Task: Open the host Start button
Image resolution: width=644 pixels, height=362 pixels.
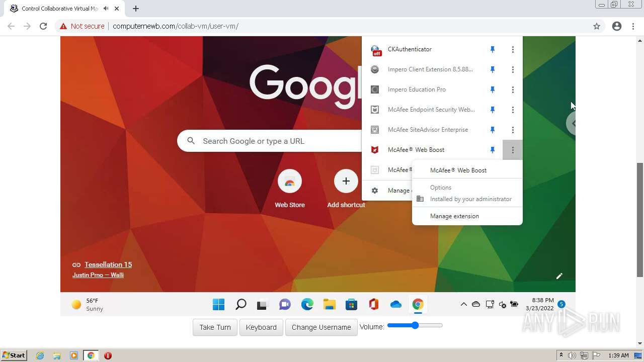Action: 14,355
